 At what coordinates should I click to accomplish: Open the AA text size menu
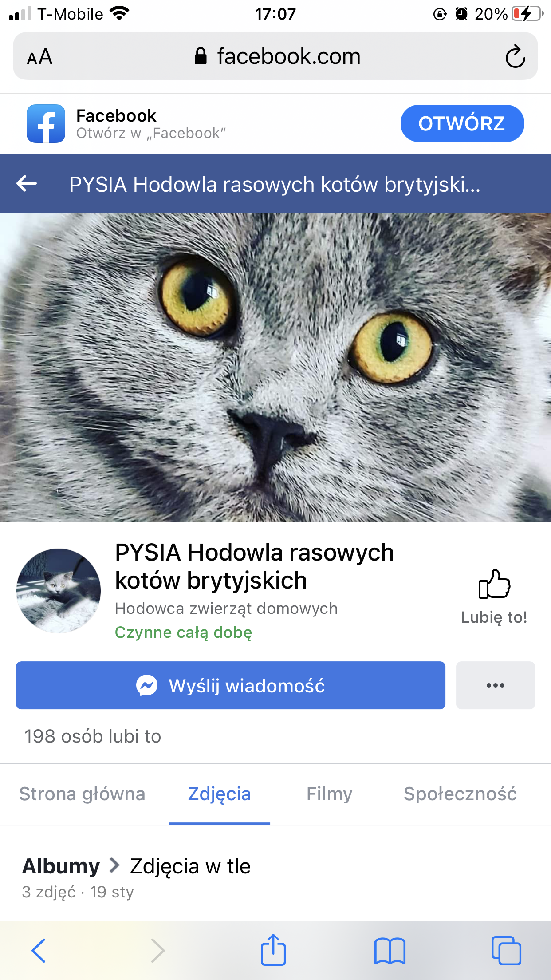point(39,57)
